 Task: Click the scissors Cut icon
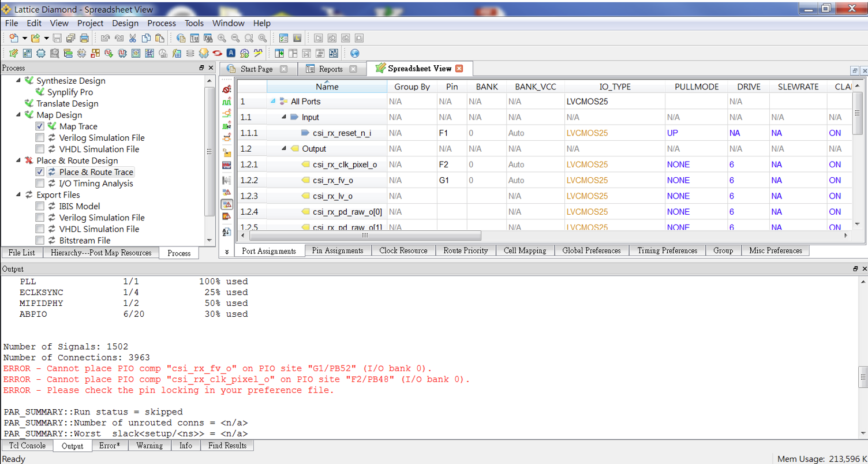click(132, 39)
